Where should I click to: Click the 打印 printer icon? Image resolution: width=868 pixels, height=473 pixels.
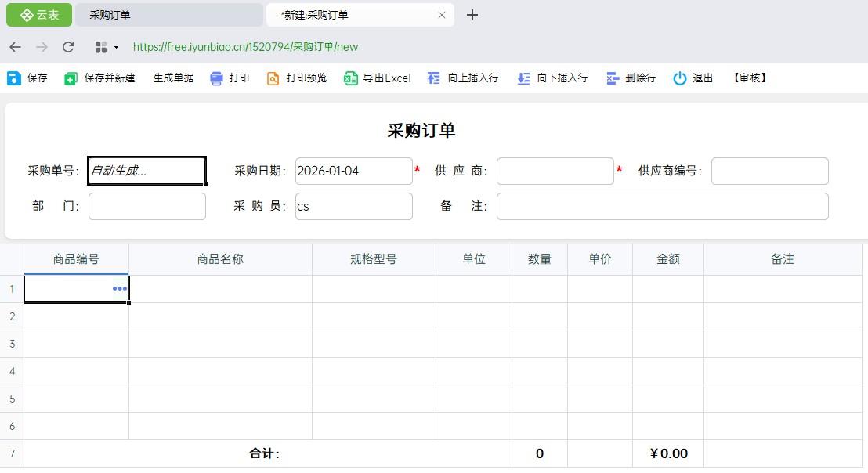[x=216, y=78]
